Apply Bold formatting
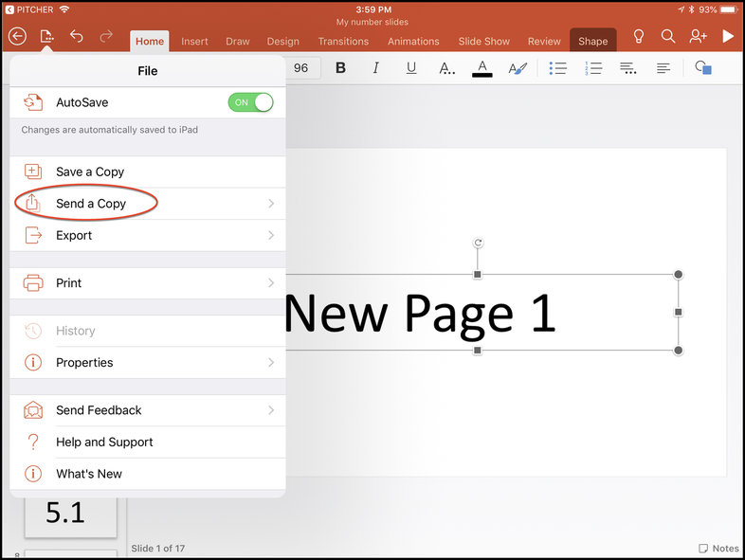745x560 pixels. [341, 68]
